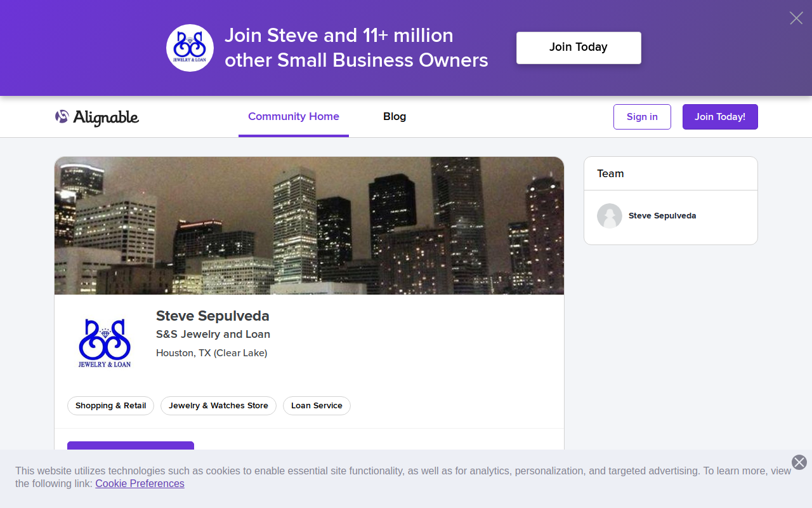The height and width of the screenshot is (508, 812).
Task: Click the partially hidden purple button
Action: pyautogui.click(x=131, y=446)
